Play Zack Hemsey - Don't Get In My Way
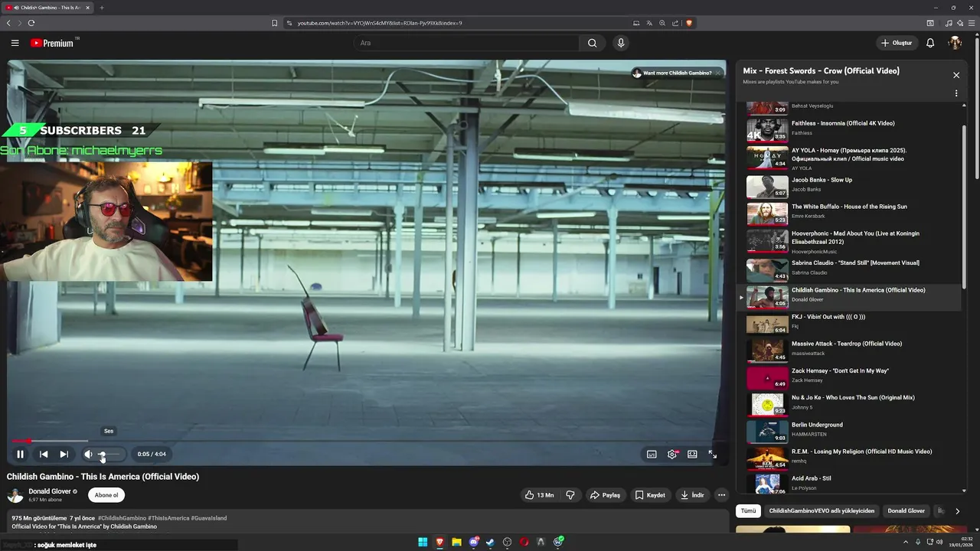This screenshot has width=980, height=551. 850,377
